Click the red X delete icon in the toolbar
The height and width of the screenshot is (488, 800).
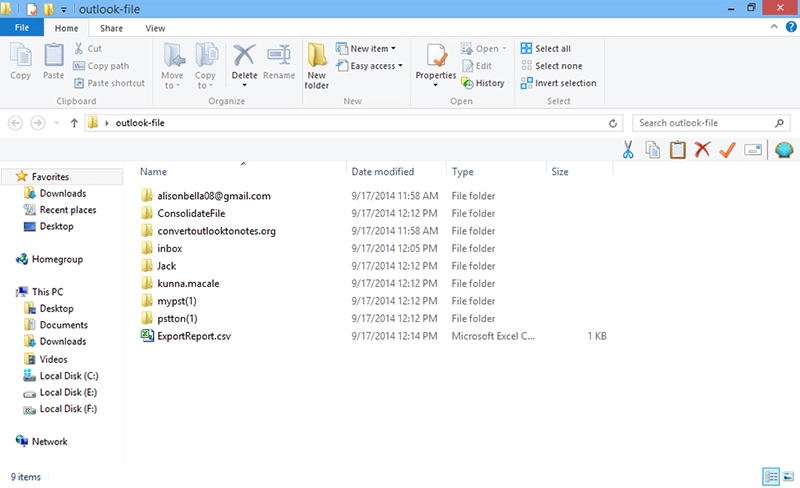pos(703,149)
